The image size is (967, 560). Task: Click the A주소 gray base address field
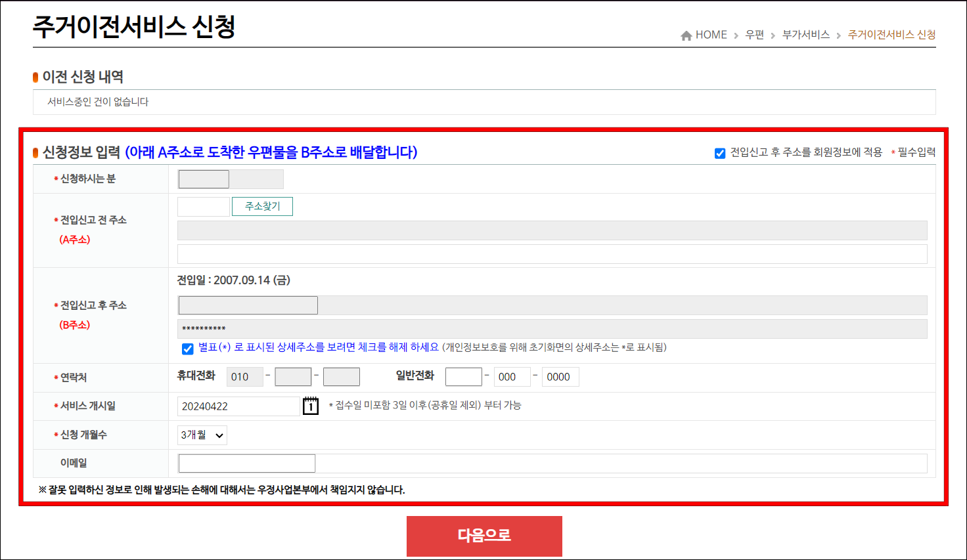pyautogui.click(x=552, y=230)
